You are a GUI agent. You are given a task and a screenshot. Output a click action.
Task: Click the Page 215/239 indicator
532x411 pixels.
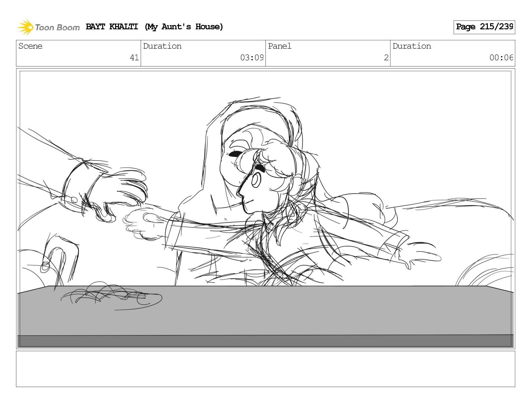tap(484, 27)
